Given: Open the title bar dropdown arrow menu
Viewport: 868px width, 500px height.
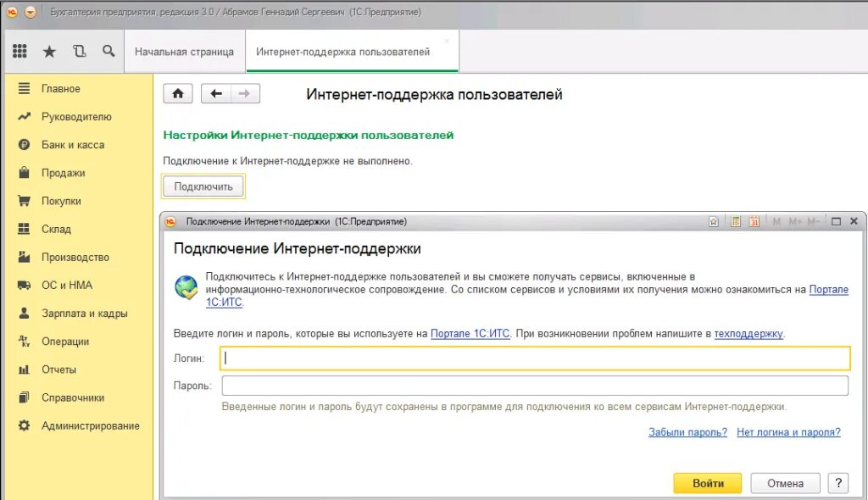Looking at the screenshot, I should coord(31,12).
